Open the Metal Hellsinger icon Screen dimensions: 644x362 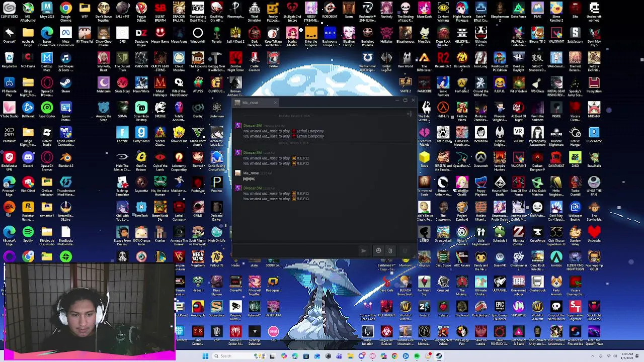point(160,85)
